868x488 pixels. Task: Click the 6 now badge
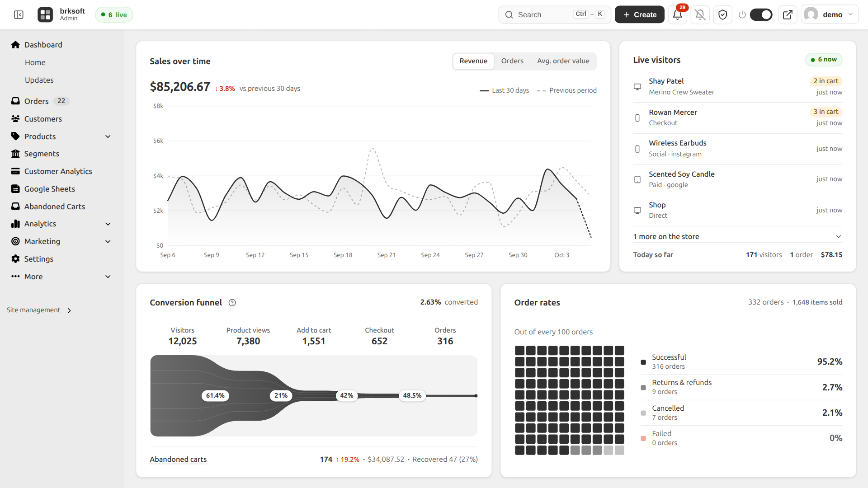[x=824, y=60]
